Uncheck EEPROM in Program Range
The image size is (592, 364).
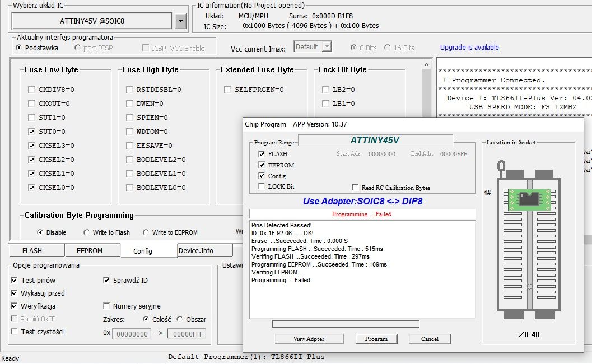point(261,165)
